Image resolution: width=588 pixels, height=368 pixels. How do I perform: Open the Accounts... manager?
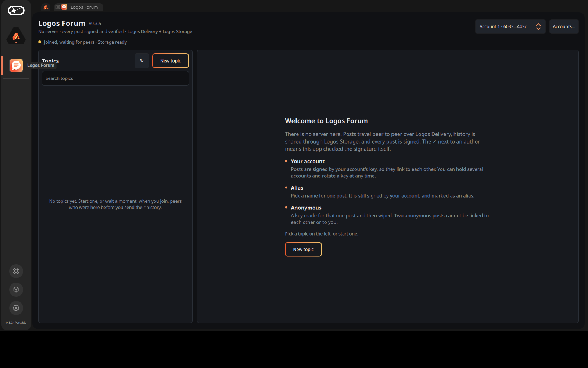pyautogui.click(x=564, y=26)
